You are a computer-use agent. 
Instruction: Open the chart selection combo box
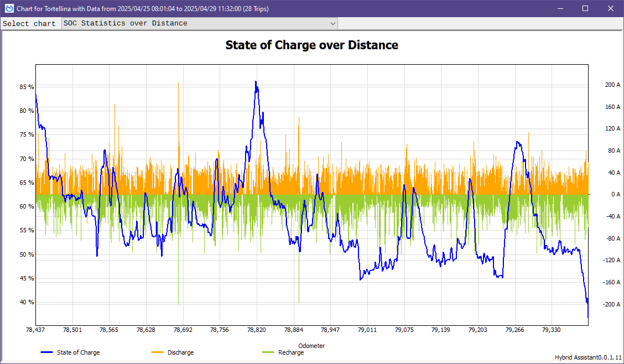pyautogui.click(x=199, y=23)
